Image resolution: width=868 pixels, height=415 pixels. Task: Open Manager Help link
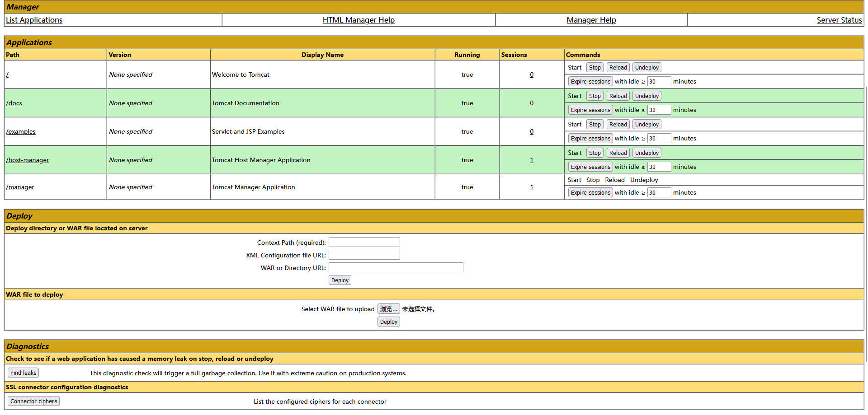591,20
